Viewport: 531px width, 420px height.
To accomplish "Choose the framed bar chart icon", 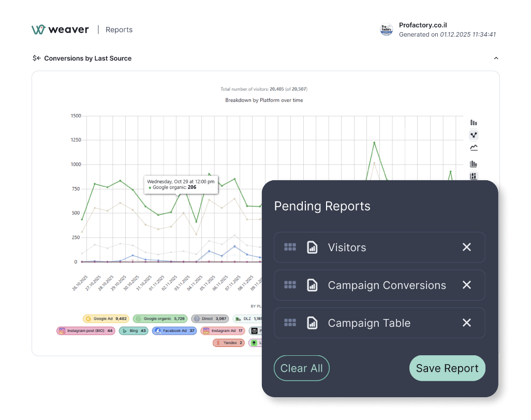I will 474,163.
